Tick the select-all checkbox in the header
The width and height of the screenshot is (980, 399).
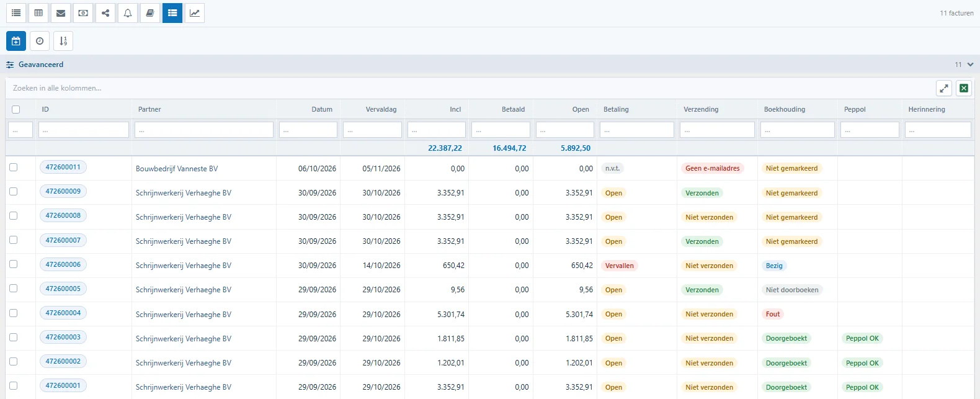pyautogui.click(x=16, y=109)
